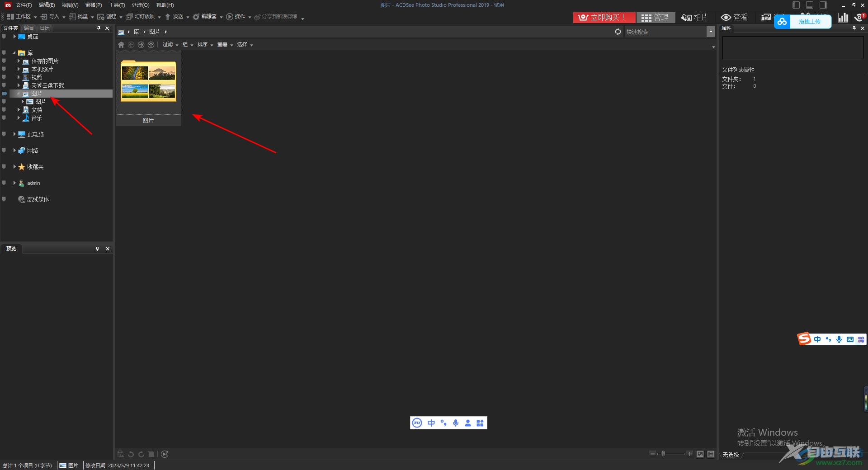Viewport: 868px width, 470px height.
Task: Click the Baidu cloud upload icon
Action: pos(782,21)
